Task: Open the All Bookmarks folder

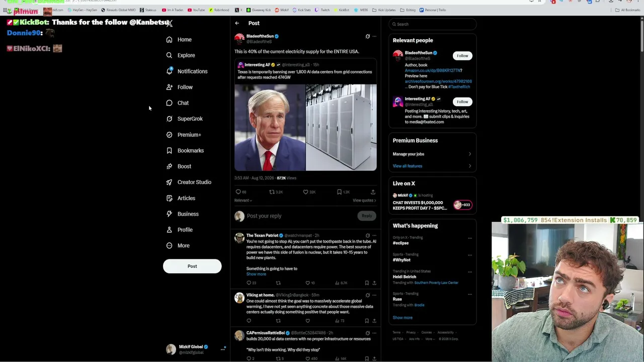Action: pyautogui.click(x=627, y=10)
